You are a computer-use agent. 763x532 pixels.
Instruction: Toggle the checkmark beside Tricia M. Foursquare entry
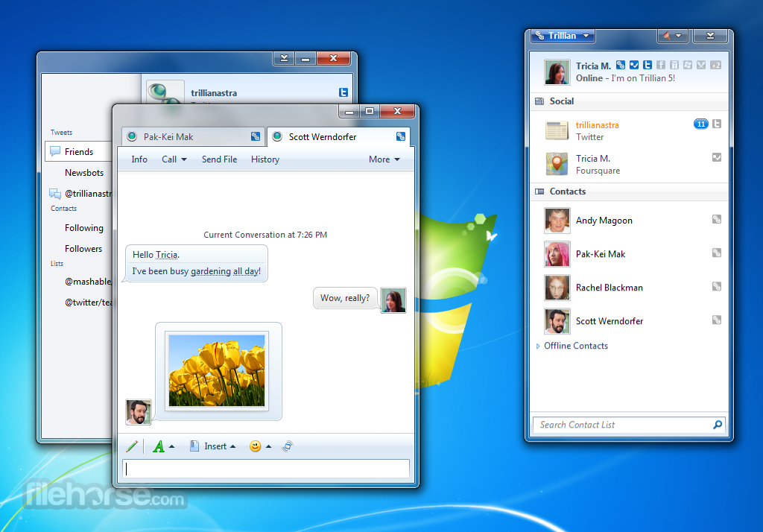click(x=716, y=157)
